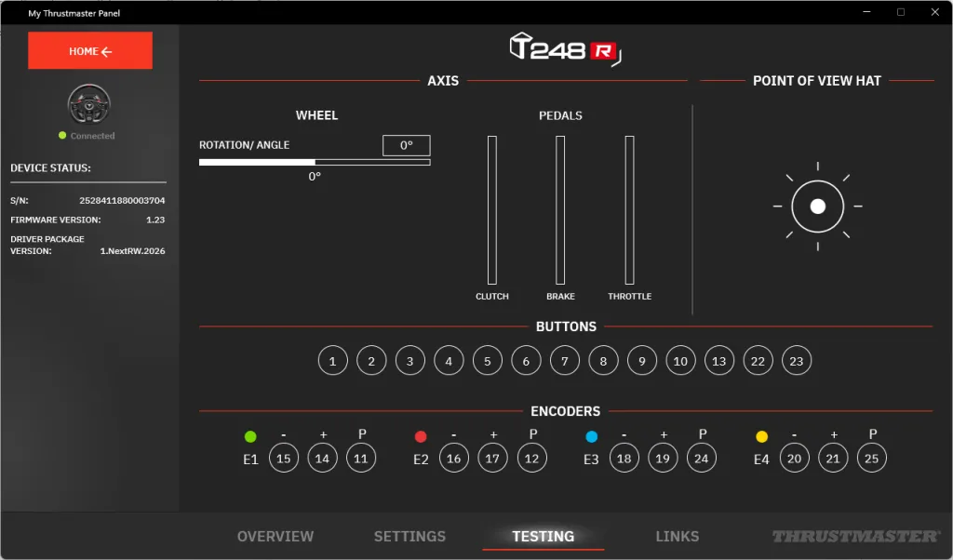Click the BRAKE pedal axis bar
The width and height of the screenshot is (953, 560).
coord(559,210)
